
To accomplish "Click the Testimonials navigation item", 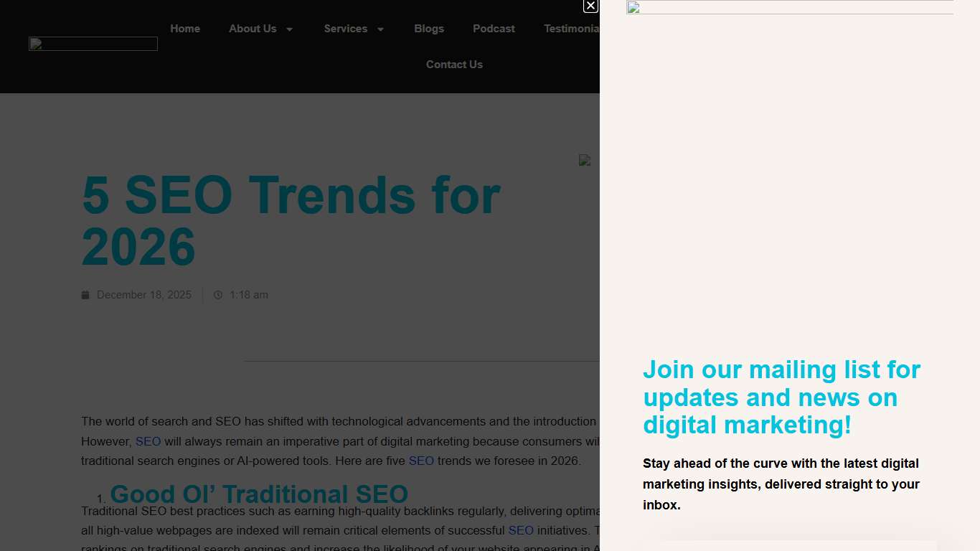I will 572,29.
